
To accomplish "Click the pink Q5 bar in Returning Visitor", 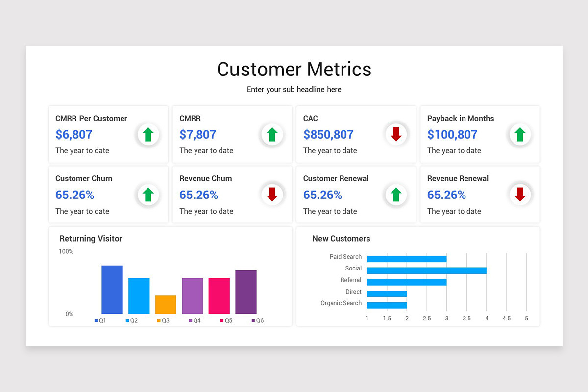I will tap(219, 296).
